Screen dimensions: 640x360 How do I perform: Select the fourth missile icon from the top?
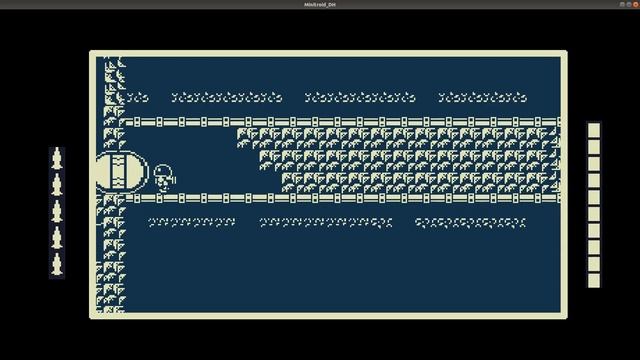pos(57,238)
